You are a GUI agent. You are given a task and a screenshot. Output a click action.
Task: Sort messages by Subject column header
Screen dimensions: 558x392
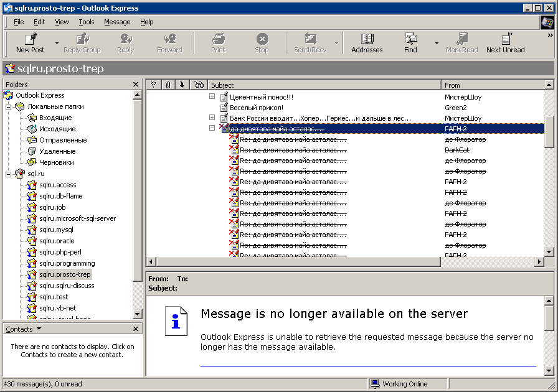(x=324, y=85)
